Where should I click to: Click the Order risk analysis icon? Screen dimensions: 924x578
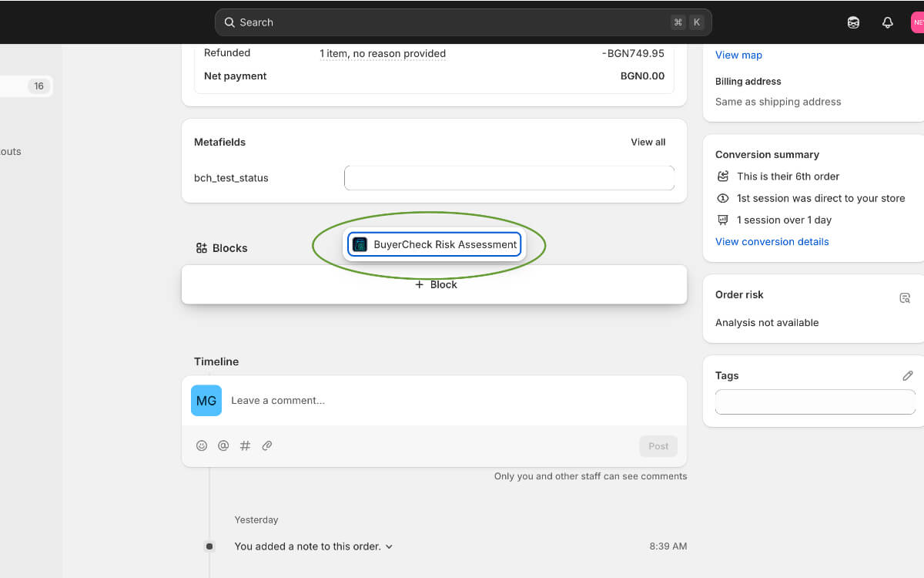905,297
